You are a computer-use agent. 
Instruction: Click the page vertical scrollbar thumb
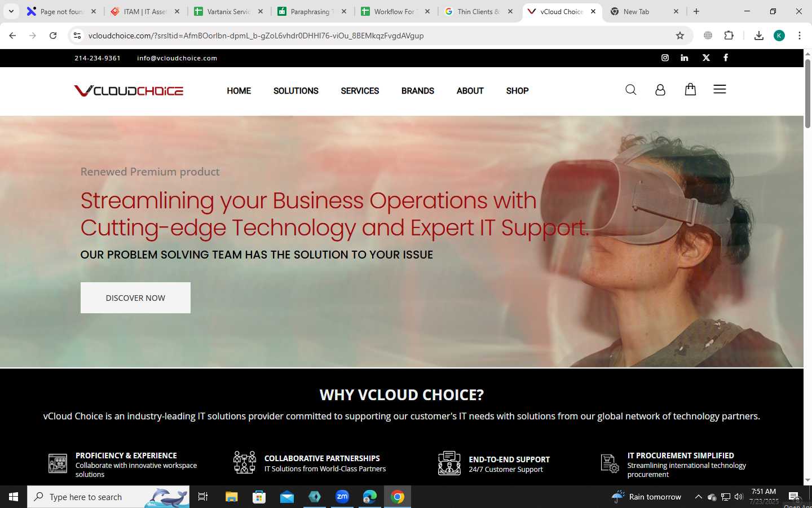tap(807, 93)
